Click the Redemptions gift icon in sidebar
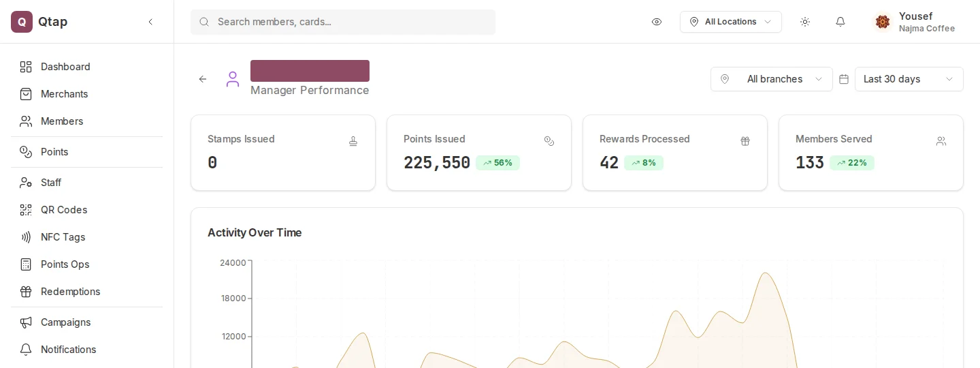The width and height of the screenshot is (980, 368). pos(26,292)
